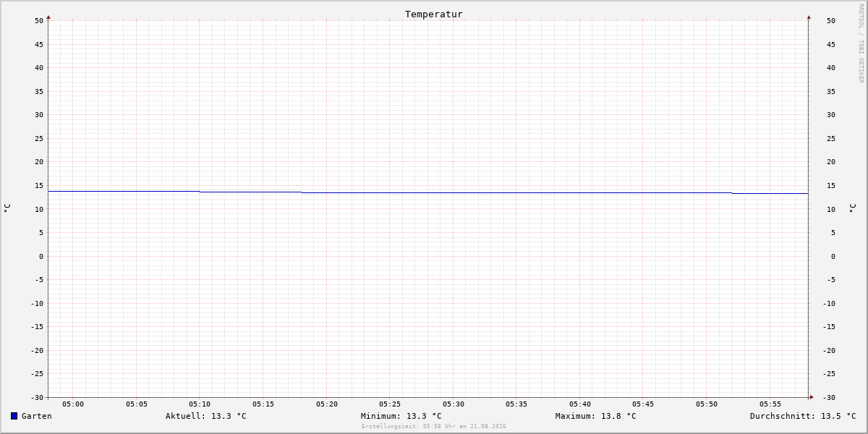Click the Garten legend label
868x434 pixels.
37,416
